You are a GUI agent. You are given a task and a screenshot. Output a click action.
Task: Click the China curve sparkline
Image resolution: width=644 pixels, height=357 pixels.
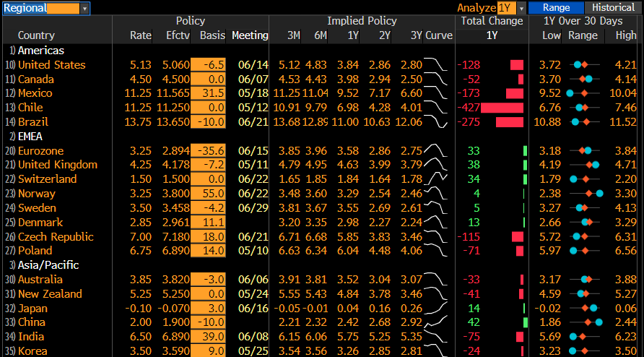click(435, 322)
